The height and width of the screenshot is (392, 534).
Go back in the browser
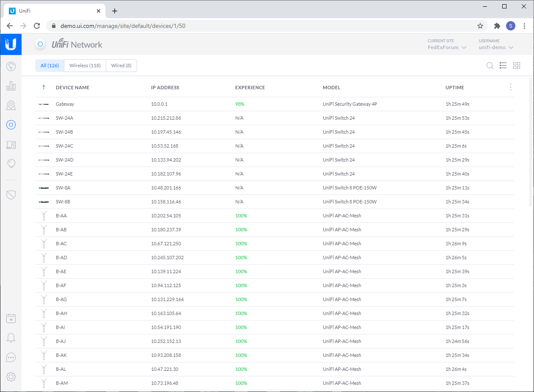10,26
